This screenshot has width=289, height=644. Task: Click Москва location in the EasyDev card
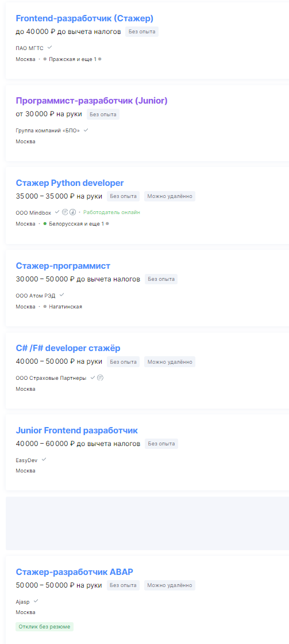[25, 471]
